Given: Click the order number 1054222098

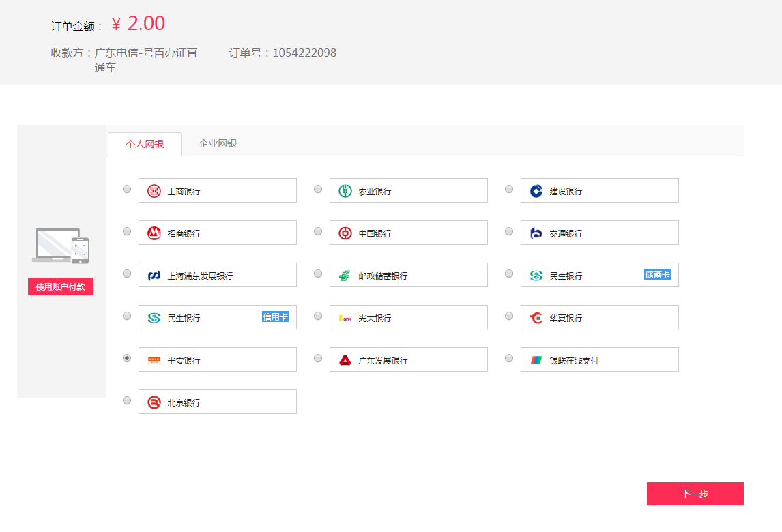Looking at the screenshot, I should coord(305,53).
